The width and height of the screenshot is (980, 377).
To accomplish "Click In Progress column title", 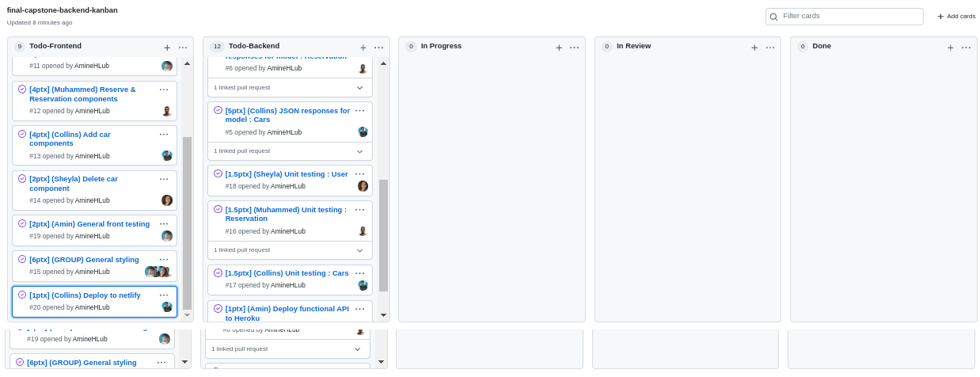I will (x=441, y=46).
